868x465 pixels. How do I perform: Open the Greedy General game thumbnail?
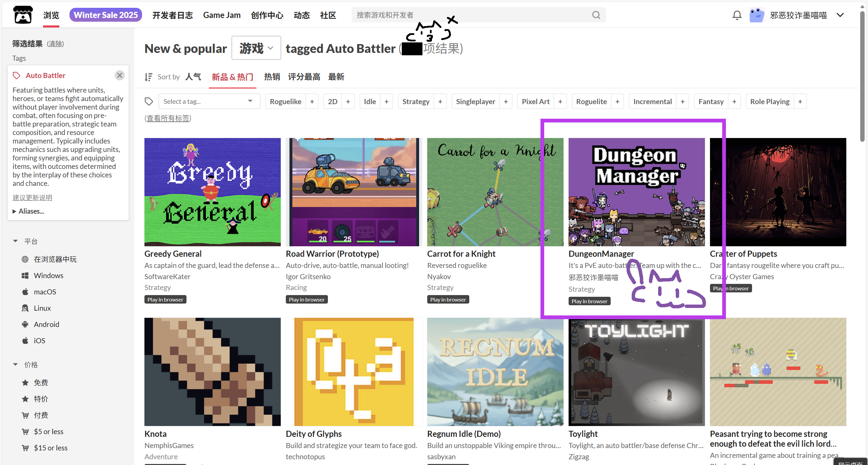[213, 192]
